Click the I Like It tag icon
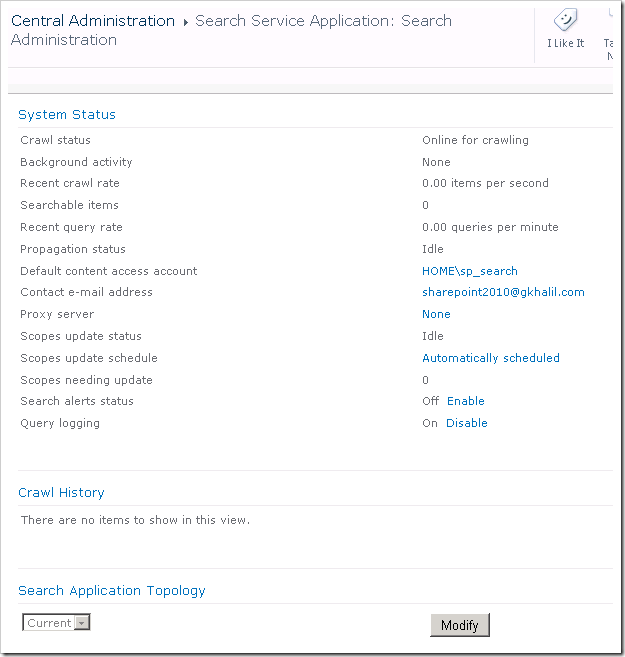The height and width of the screenshot is (657, 625). click(565, 20)
